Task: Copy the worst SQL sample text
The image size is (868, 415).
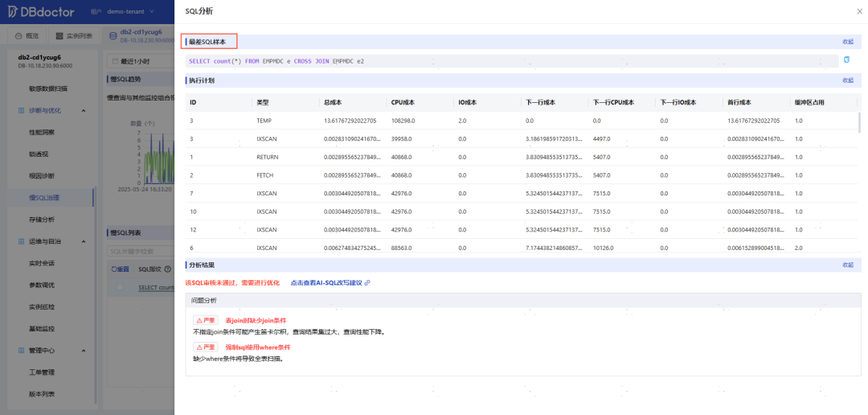Action: pos(846,60)
